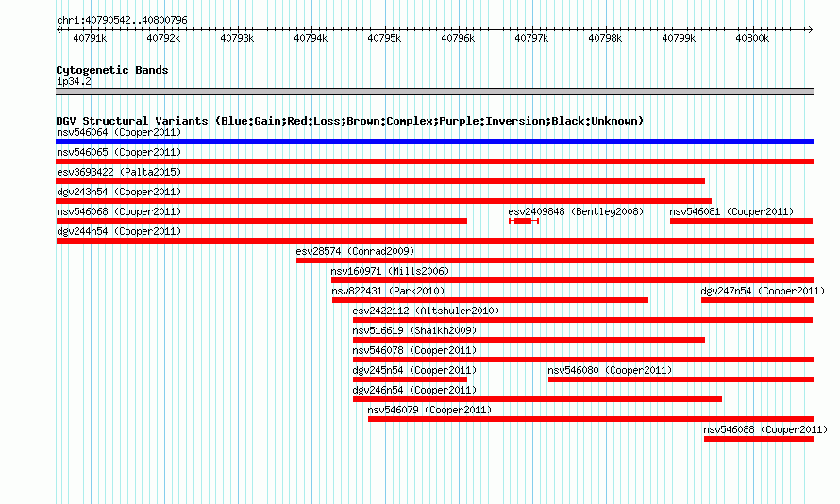Click the dgv244n54 red variant bar

click(434, 241)
